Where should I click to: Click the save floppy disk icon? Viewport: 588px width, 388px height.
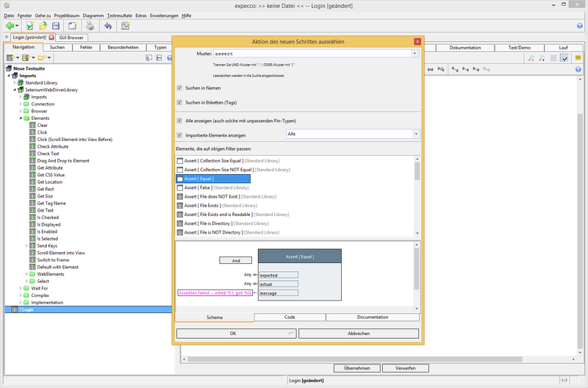tap(55, 26)
